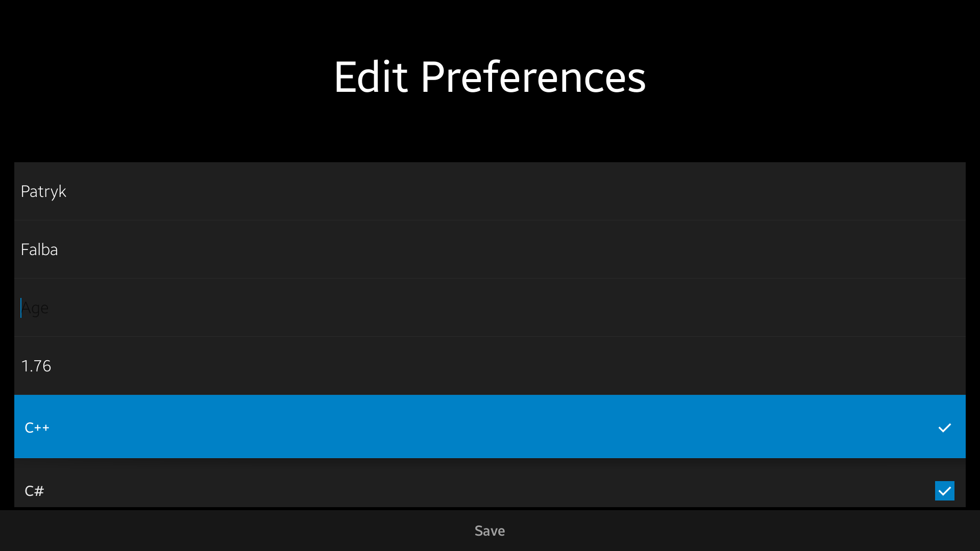Save the edited preferences

pyautogui.click(x=490, y=531)
